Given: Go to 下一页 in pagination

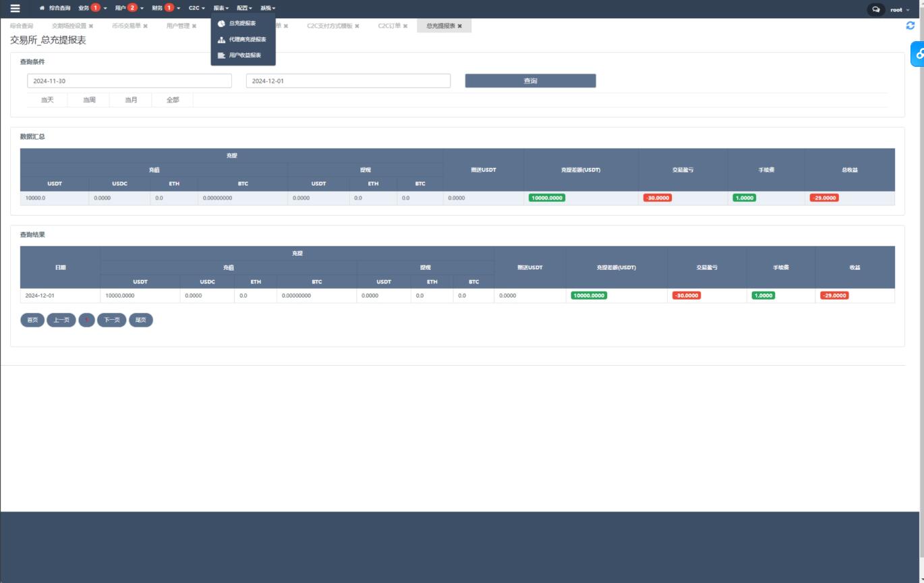Looking at the screenshot, I should pos(111,320).
